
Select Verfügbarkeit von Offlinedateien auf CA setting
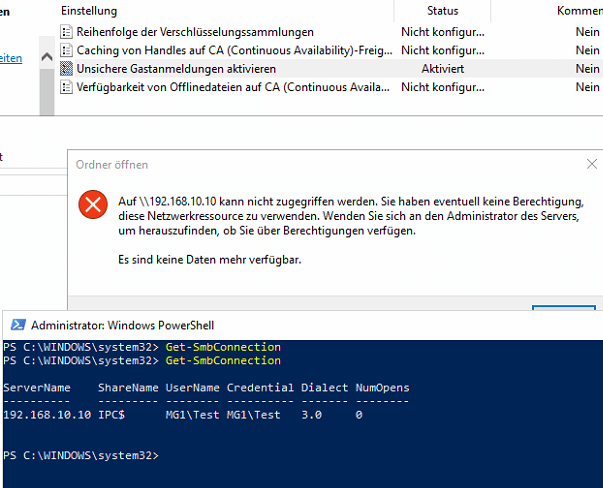click(232, 87)
